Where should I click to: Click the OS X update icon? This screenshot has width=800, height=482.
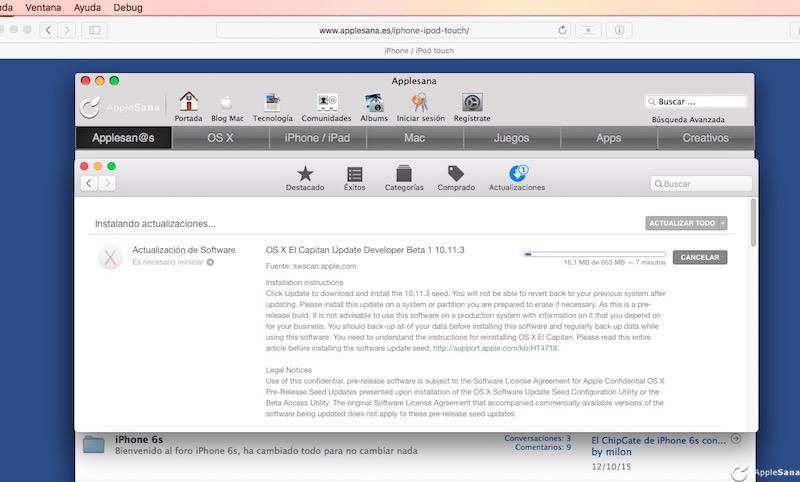pyautogui.click(x=110, y=257)
